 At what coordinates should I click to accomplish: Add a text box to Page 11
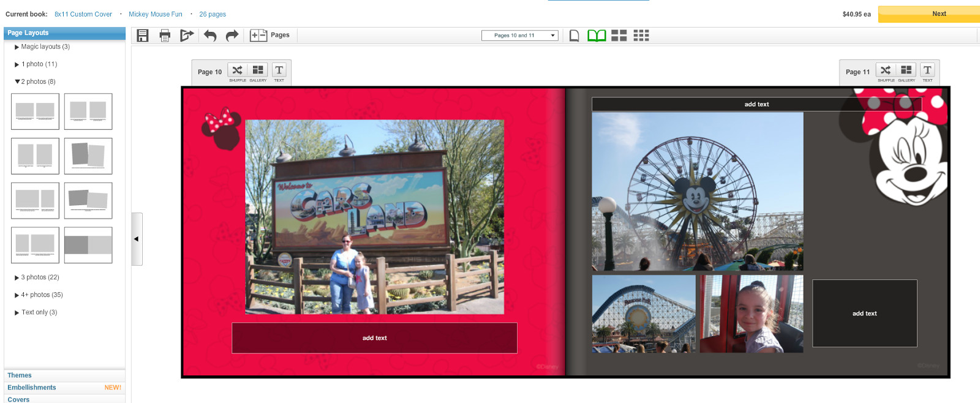pos(927,72)
